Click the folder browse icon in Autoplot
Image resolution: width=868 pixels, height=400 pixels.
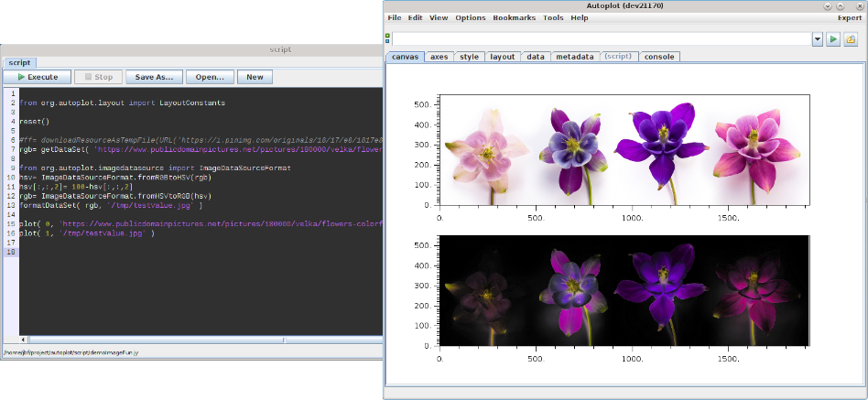(x=851, y=39)
